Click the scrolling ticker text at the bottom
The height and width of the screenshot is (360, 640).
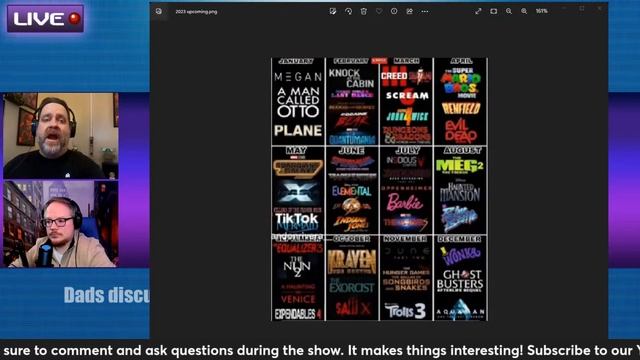tap(320, 350)
